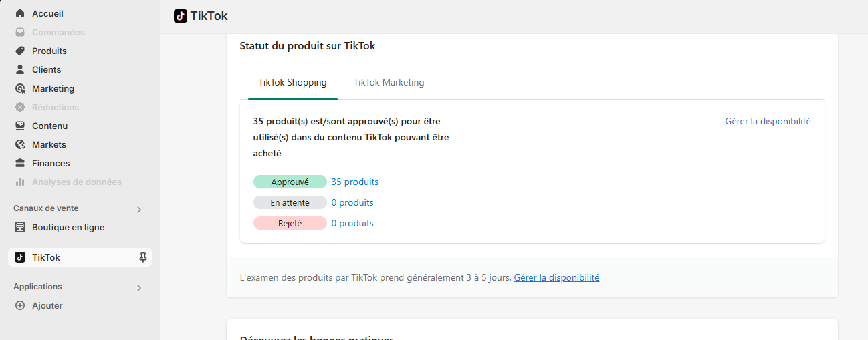
Task: Expand the Canaux de vente chevron
Action: 139,209
